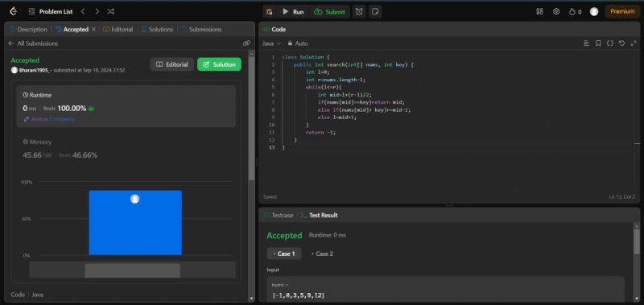
Task: Close the Accepted tab
Action: (x=93, y=30)
